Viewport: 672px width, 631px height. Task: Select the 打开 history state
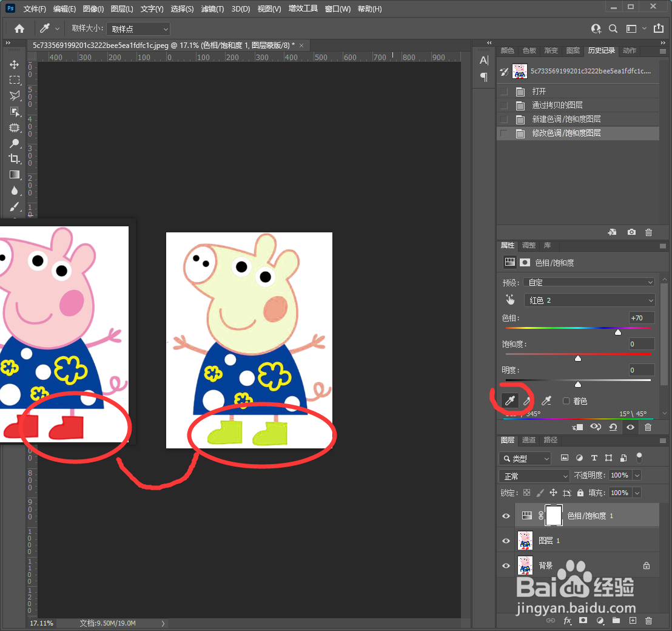coord(578,91)
